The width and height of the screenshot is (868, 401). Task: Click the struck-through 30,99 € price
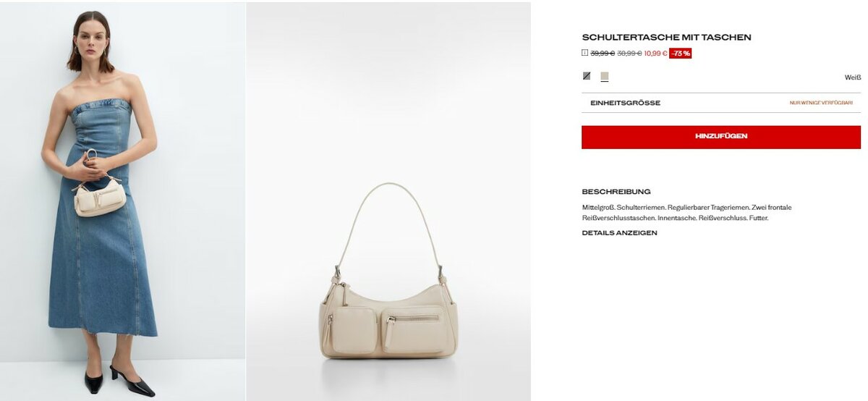click(629, 53)
